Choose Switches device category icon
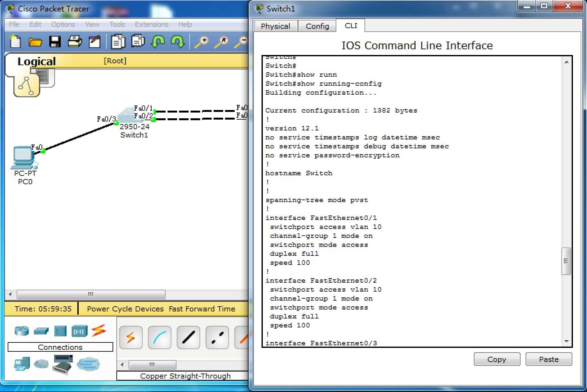The height and width of the screenshot is (392, 587). tap(41, 331)
